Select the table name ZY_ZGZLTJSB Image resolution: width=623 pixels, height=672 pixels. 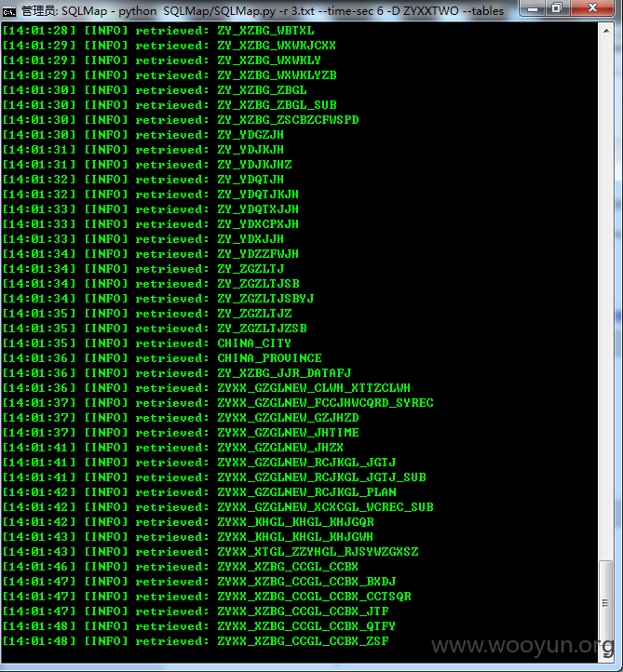(x=259, y=284)
